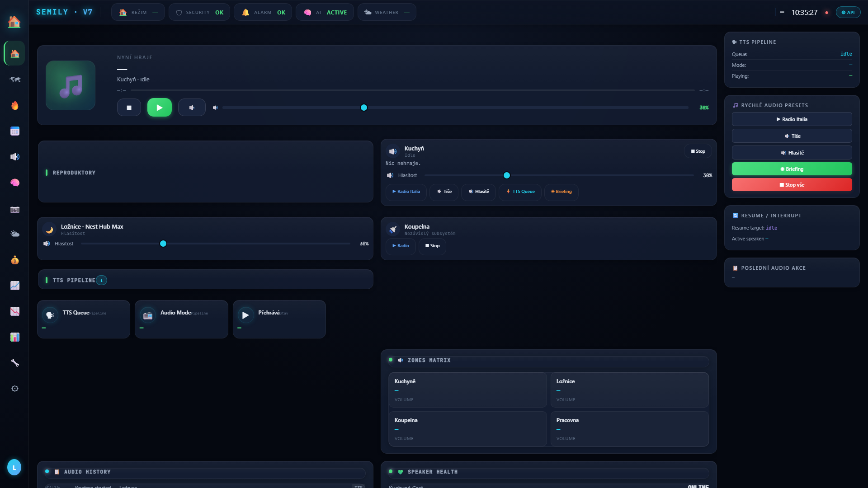Adjust the Ložnice Hlasitost slider
Viewport: 868px width, 488px height.
point(216,244)
